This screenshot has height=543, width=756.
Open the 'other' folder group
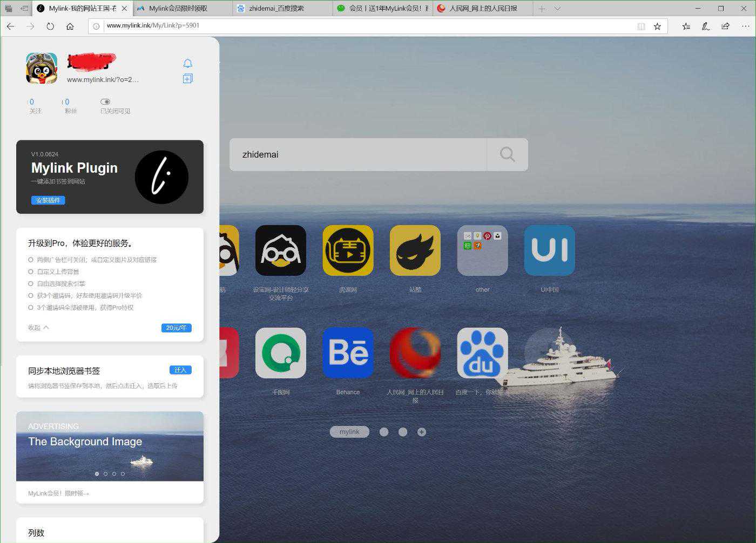(482, 250)
